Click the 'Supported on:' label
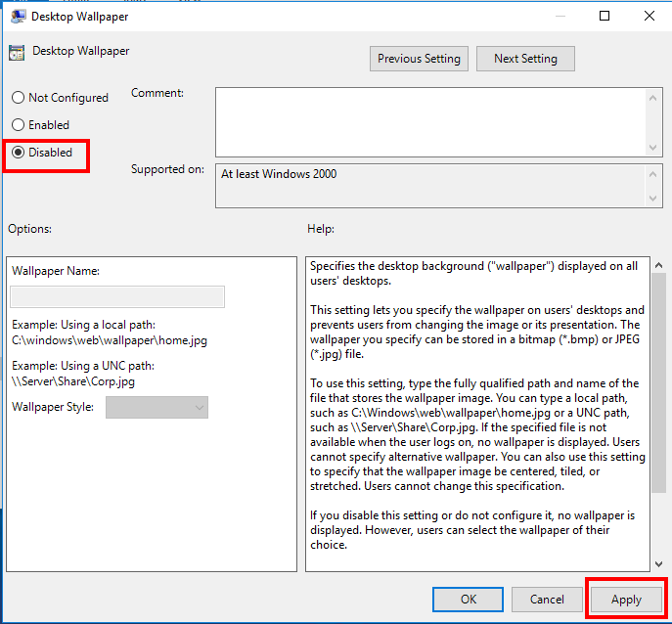 pyautogui.click(x=167, y=169)
